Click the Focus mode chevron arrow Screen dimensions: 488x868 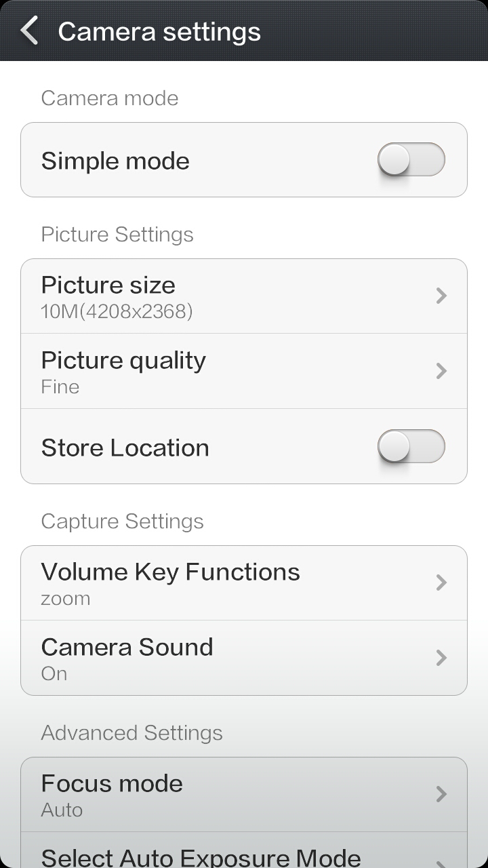coord(441,794)
